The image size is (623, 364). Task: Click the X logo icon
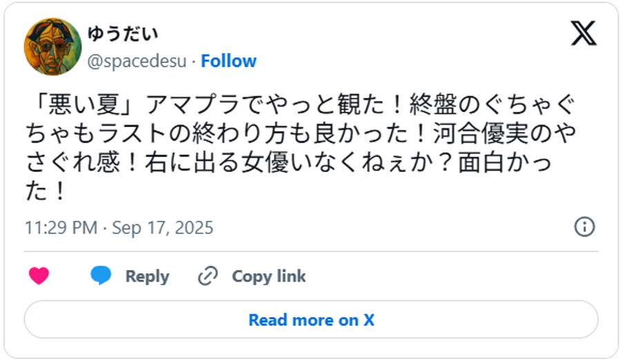point(583,34)
